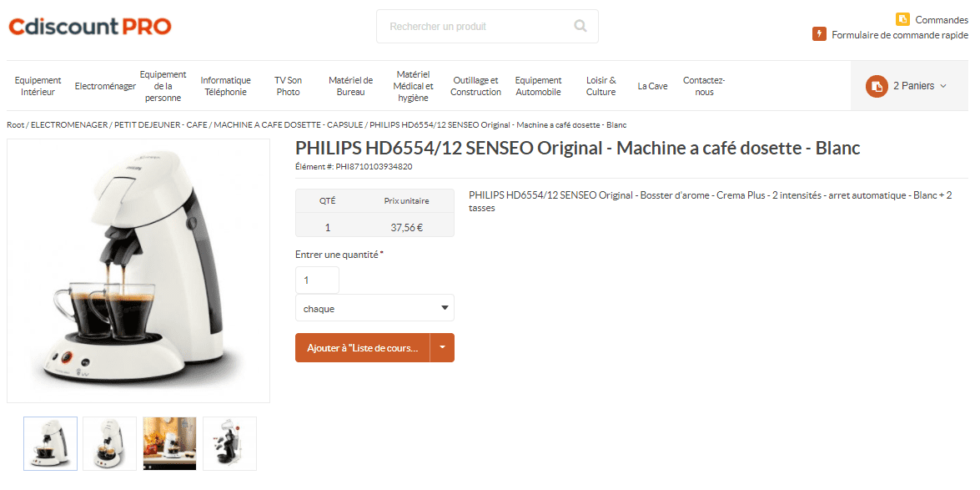Expand the 2 Paniers dropdown chevron

click(x=943, y=86)
